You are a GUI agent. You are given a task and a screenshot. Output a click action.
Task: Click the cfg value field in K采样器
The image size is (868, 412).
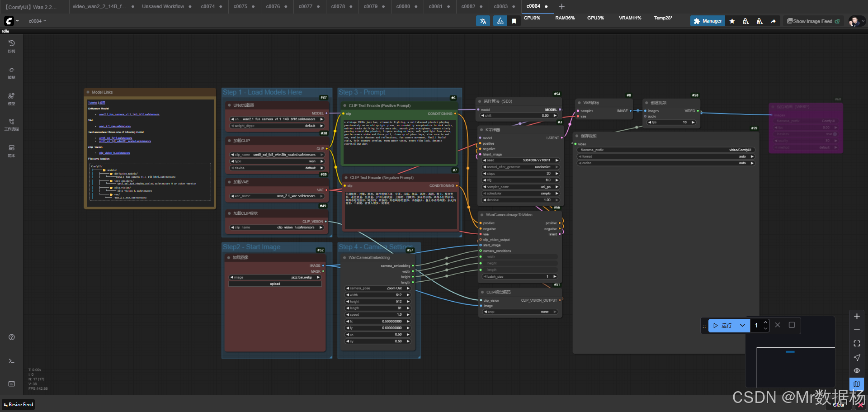click(x=521, y=180)
